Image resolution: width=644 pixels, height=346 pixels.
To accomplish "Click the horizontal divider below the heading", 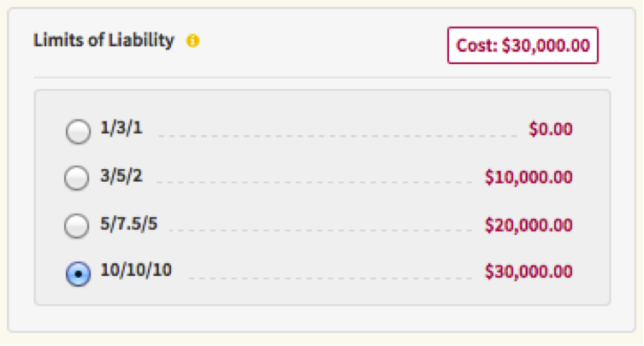I will pos(322,78).
